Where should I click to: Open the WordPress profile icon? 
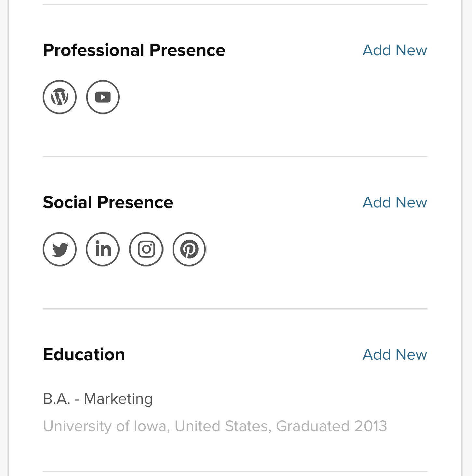[x=60, y=97]
